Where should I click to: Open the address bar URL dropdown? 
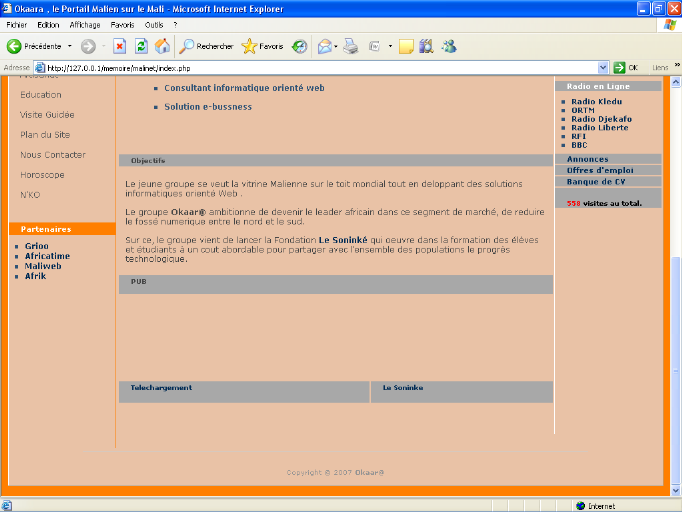tap(603, 68)
